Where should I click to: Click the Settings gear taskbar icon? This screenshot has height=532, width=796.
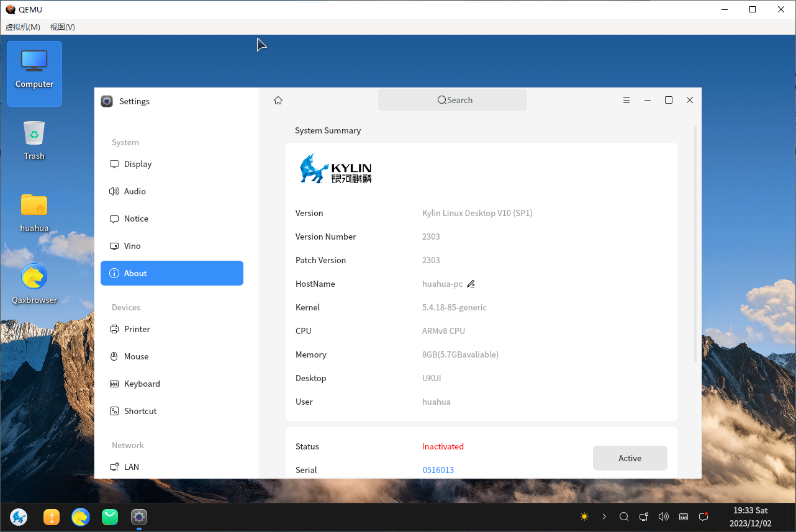pos(139,516)
